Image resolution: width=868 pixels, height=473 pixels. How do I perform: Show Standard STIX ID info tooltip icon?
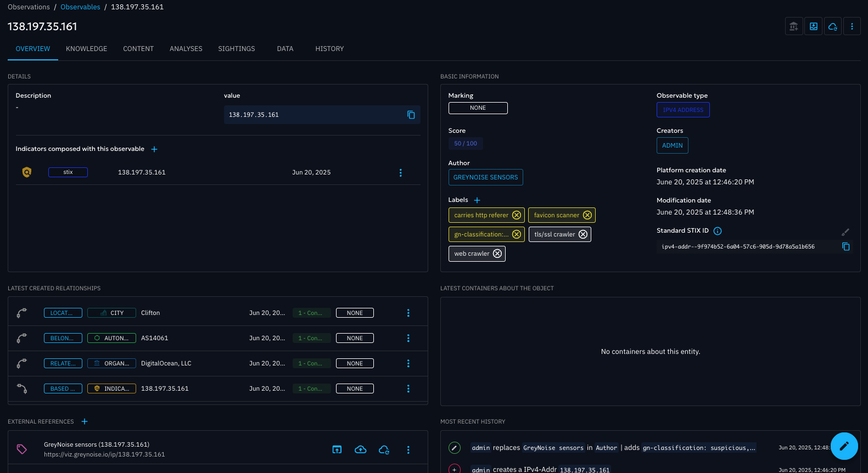click(x=718, y=231)
